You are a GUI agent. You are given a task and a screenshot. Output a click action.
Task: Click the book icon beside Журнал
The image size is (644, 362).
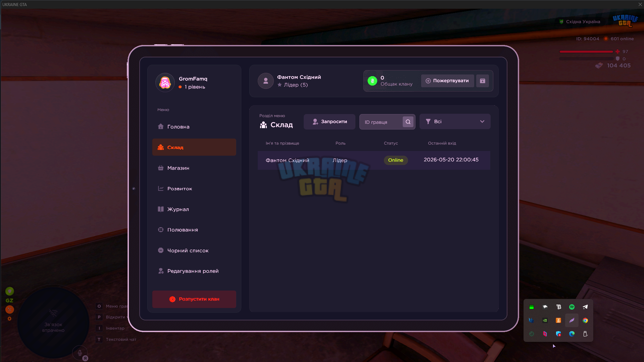[161, 209]
